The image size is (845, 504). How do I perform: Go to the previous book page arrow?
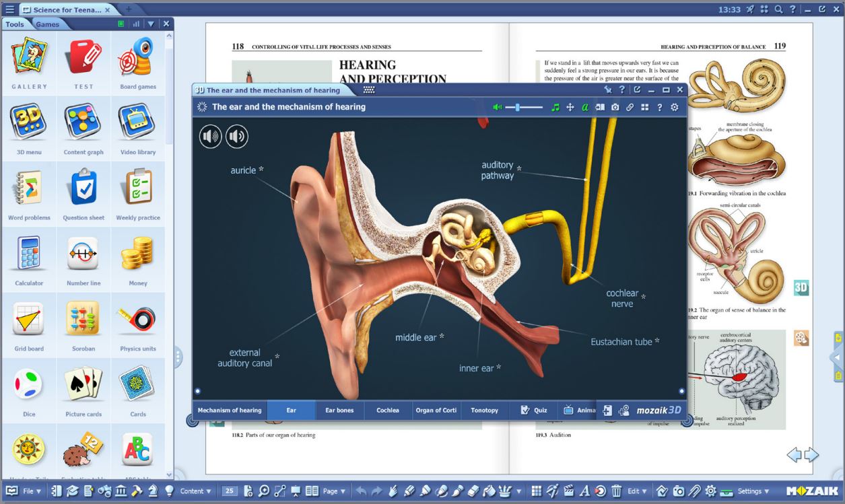[x=795, y=456]
